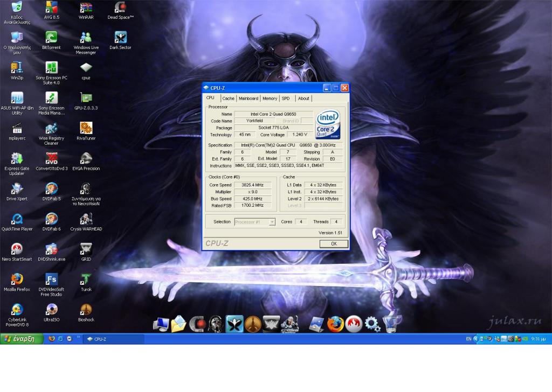
Task: Click the gear settings icon in the dock
Action: (372, 324)
